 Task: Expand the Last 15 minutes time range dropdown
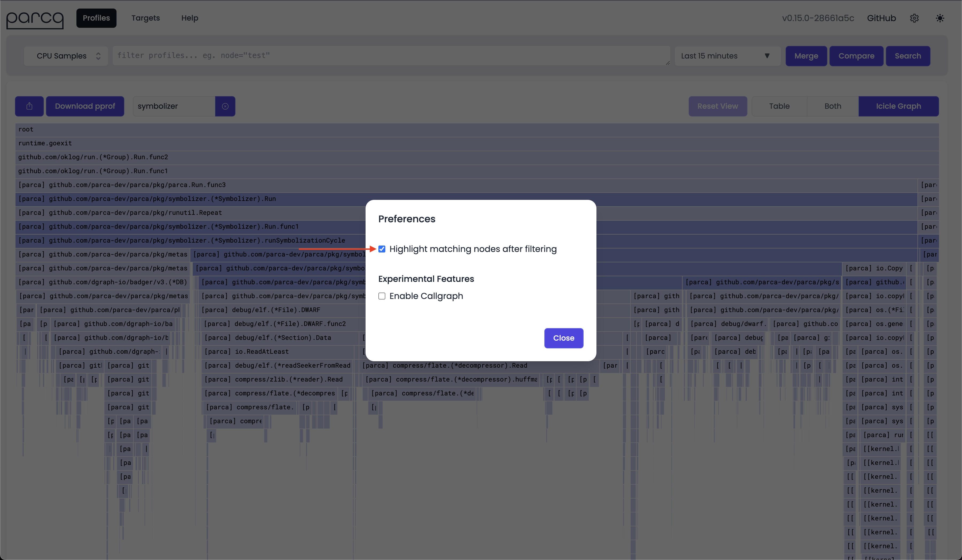tap(727, 56)
